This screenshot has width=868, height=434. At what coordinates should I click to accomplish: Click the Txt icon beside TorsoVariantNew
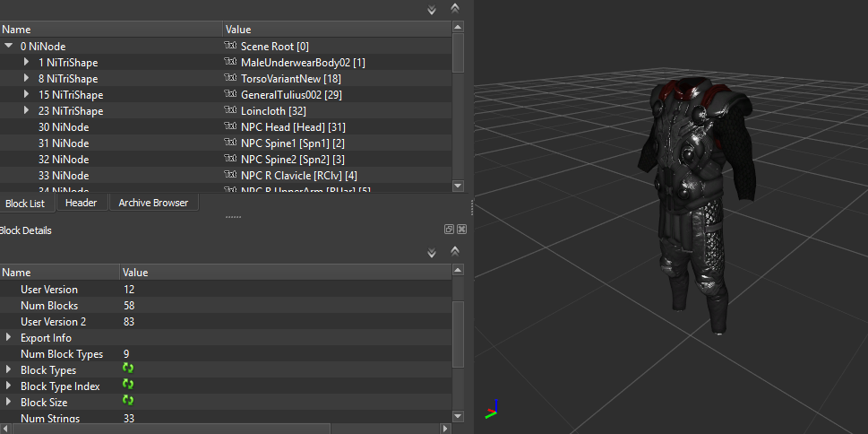(x=229, y=78)
